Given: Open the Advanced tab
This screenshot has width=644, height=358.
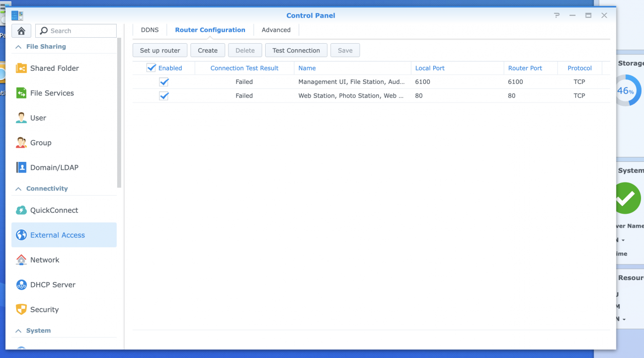Looking at the screenshot, I should (276, 30).
